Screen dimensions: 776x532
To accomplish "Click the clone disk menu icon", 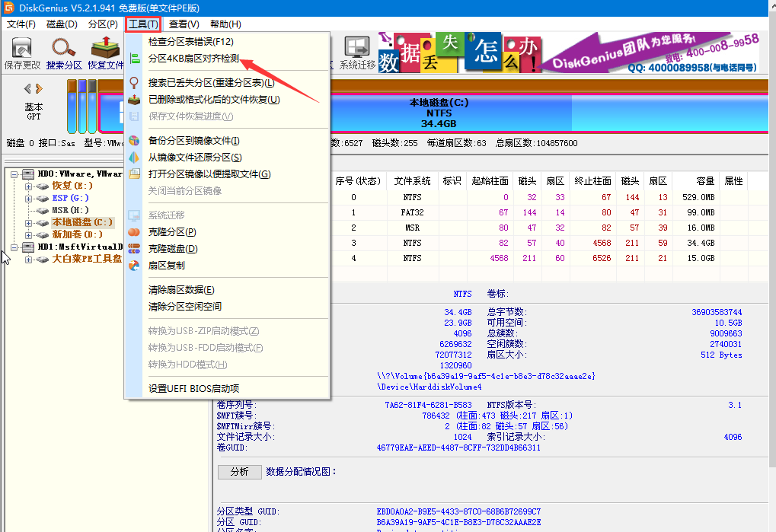I will [x=134, y=248].
